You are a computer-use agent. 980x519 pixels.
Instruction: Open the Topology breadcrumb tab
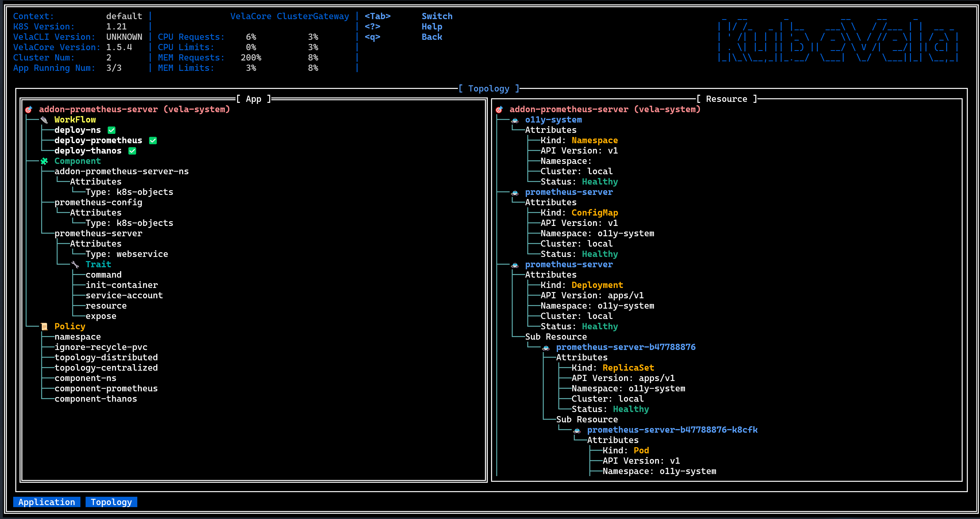(x=111, y=502)
